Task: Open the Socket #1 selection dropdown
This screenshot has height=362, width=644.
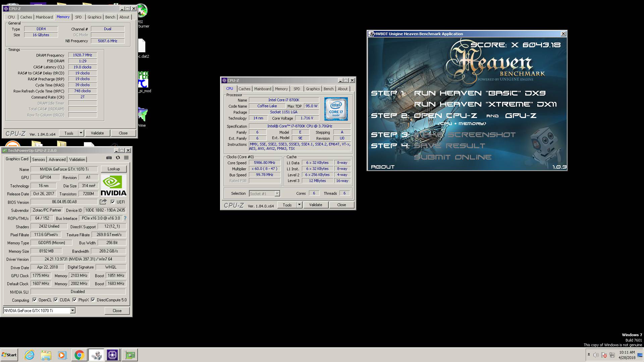Action: pos(277,193)
